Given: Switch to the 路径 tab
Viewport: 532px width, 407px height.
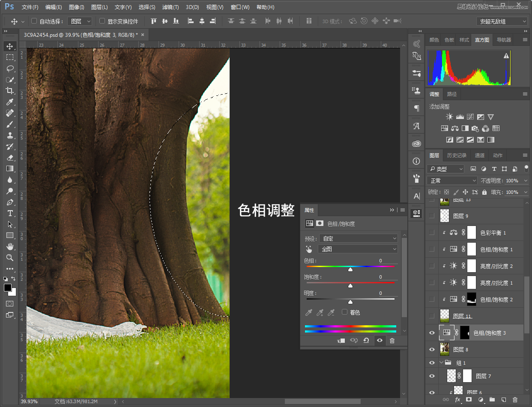Looking at the screenshot, I should tap(452, 94).
